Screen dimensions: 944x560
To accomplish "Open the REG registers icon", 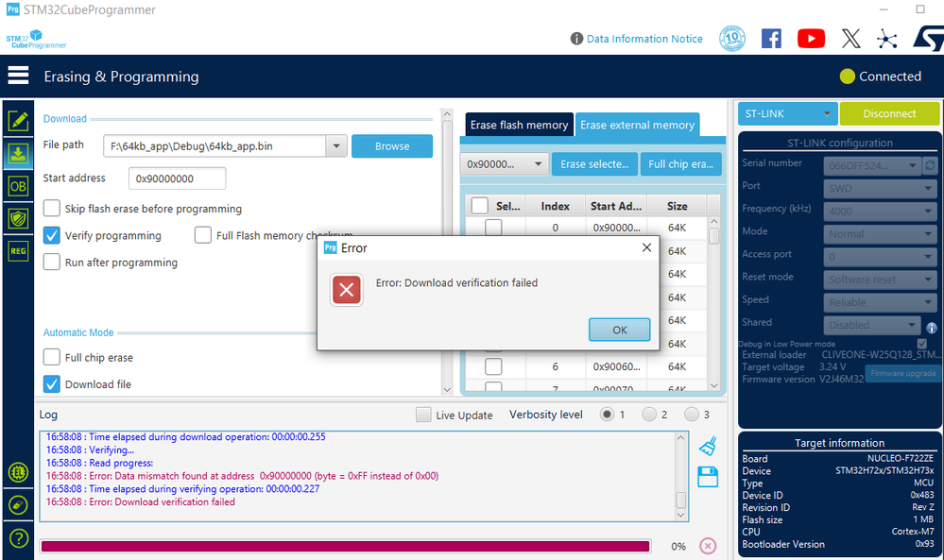I will click(18, 251).
